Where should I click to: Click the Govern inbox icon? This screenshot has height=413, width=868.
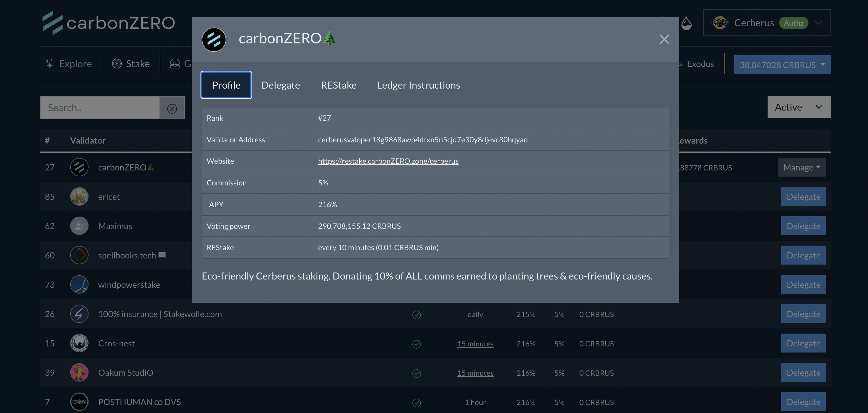[175, 64]
